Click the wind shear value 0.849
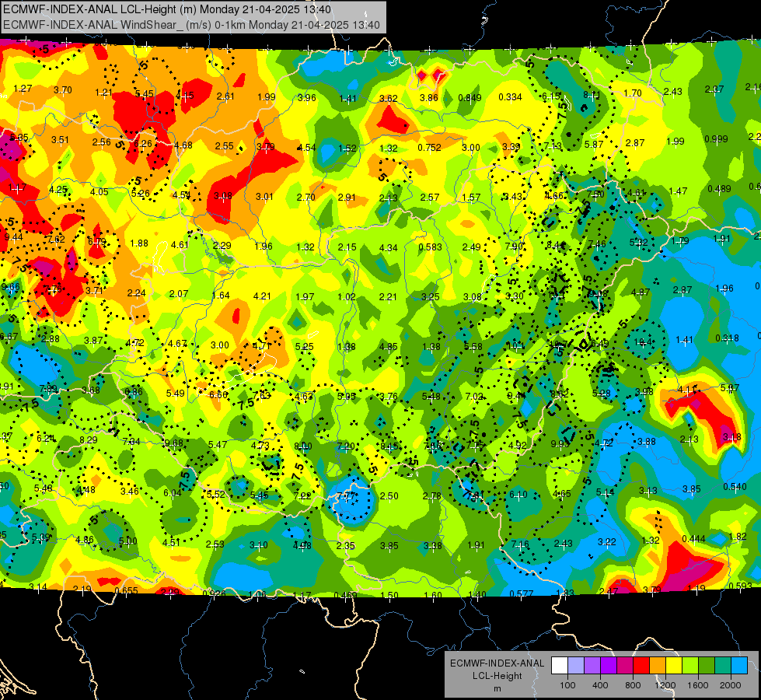The image size is (761, 700). 470,98
